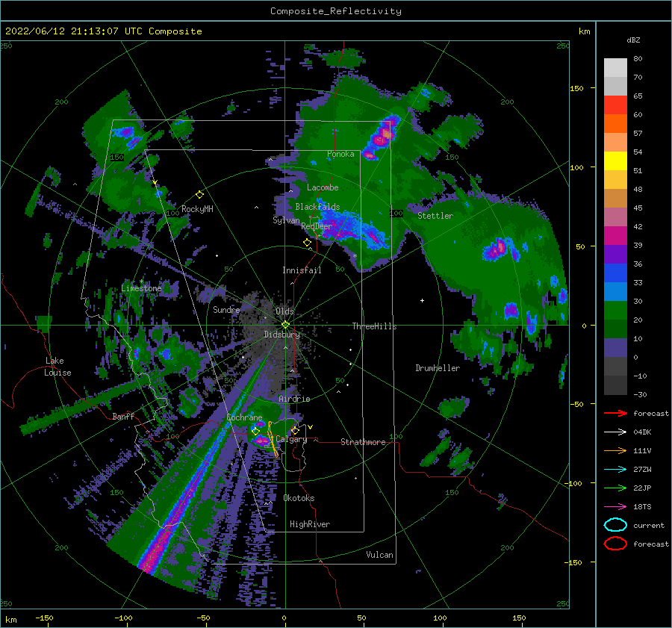Click the Calgary label

[x=291, y=439]
